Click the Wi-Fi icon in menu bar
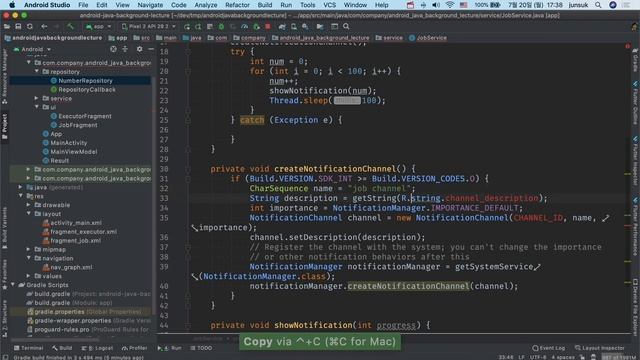The height and width of the screenshot is (360, 640). [x=450, y=5]
